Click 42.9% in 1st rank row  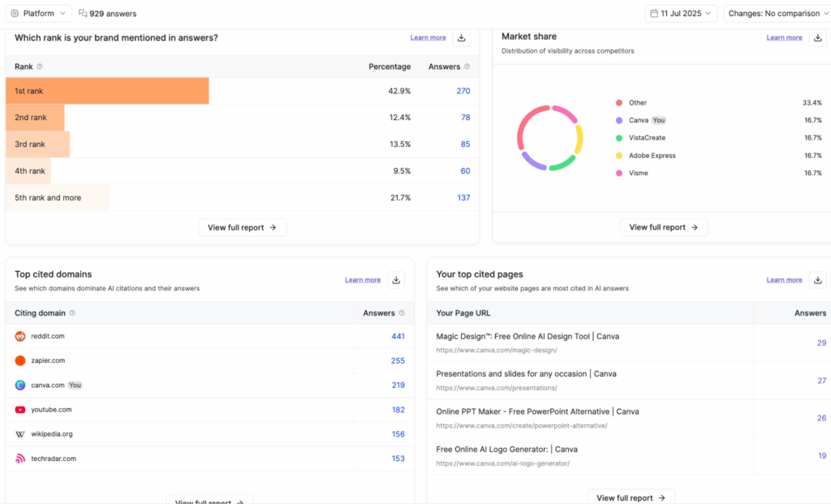pos(399,91)
